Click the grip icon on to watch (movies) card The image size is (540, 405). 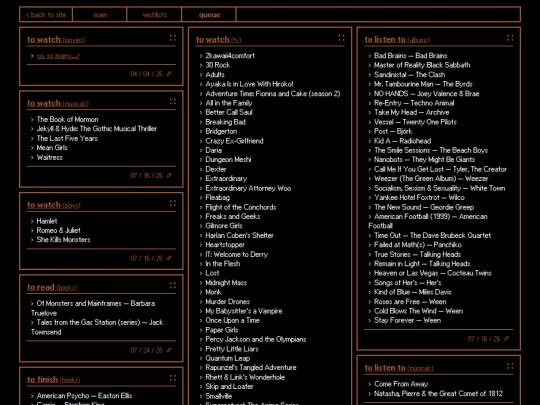coord(173,38)
